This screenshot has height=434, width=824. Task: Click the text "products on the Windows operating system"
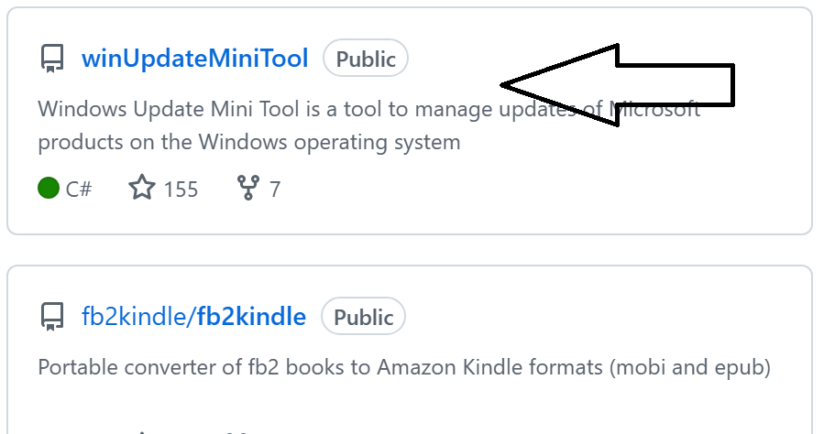coord(249,142)
